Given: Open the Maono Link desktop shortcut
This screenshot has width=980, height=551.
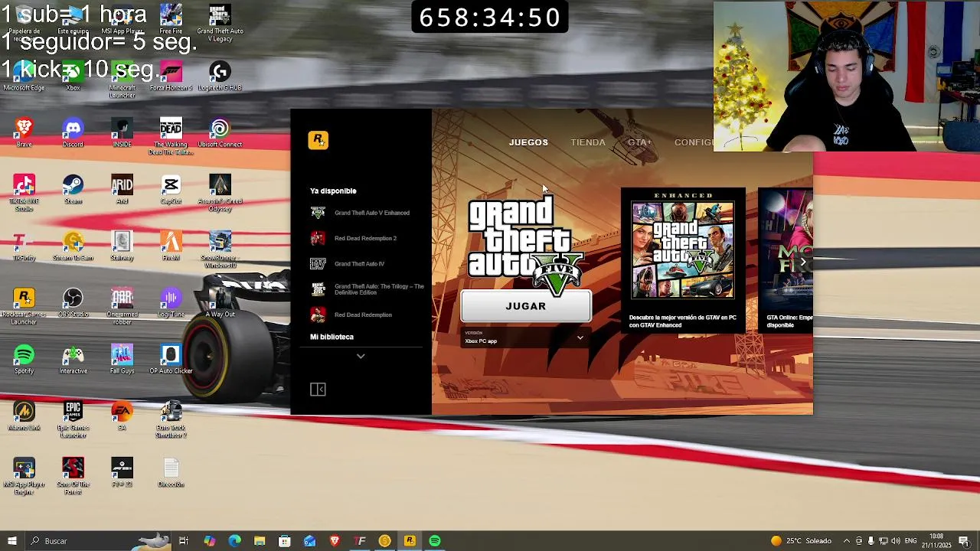Looking at the screenshot, I should (x=24, y=416).
